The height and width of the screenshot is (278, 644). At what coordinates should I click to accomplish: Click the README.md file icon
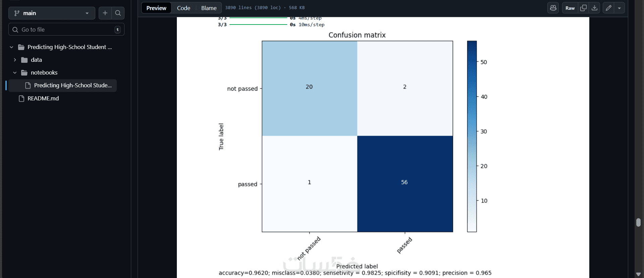tap(21, 98)
